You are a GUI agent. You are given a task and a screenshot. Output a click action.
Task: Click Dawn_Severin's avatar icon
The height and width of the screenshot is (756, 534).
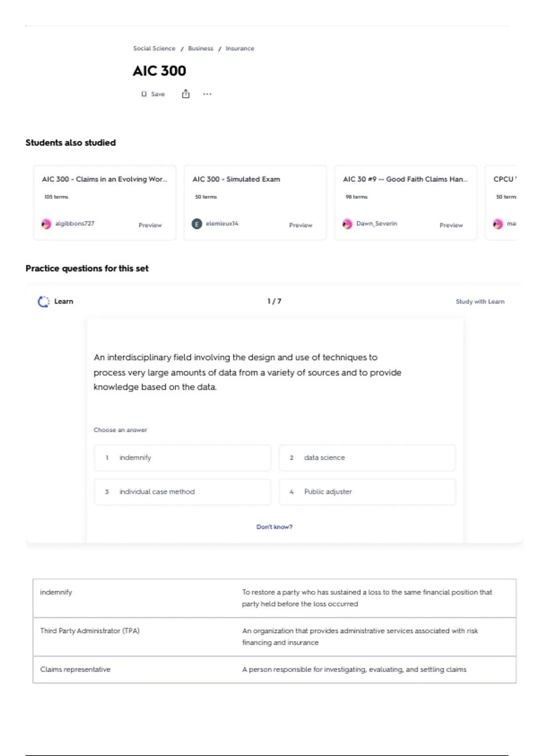[348, 224]
